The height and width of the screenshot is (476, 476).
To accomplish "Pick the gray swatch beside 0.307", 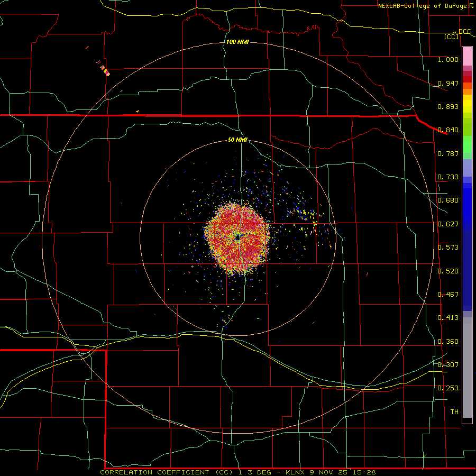I will pyautogui.click(x=467, y=368).
